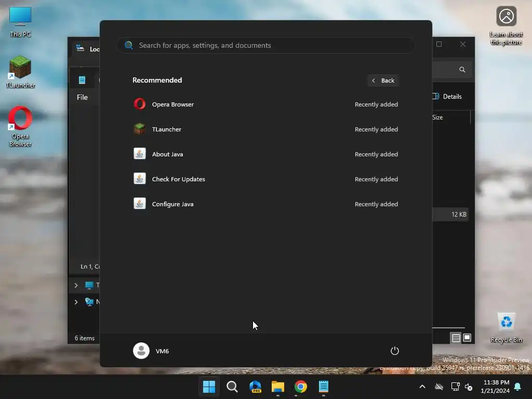Click search icon in File Explorer window
Viewport: 532px width, 399px height.
pyautogui.click(x=462, y=70)
